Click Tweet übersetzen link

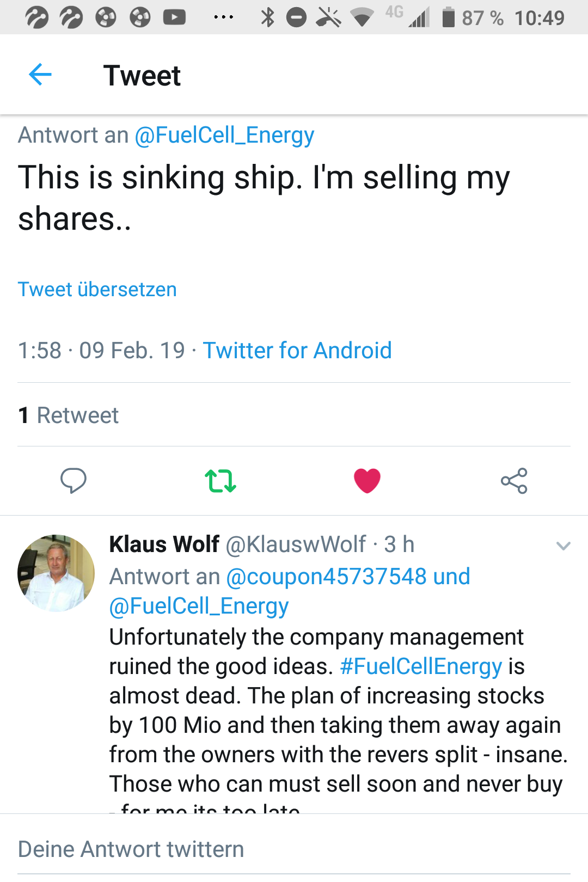97,289
